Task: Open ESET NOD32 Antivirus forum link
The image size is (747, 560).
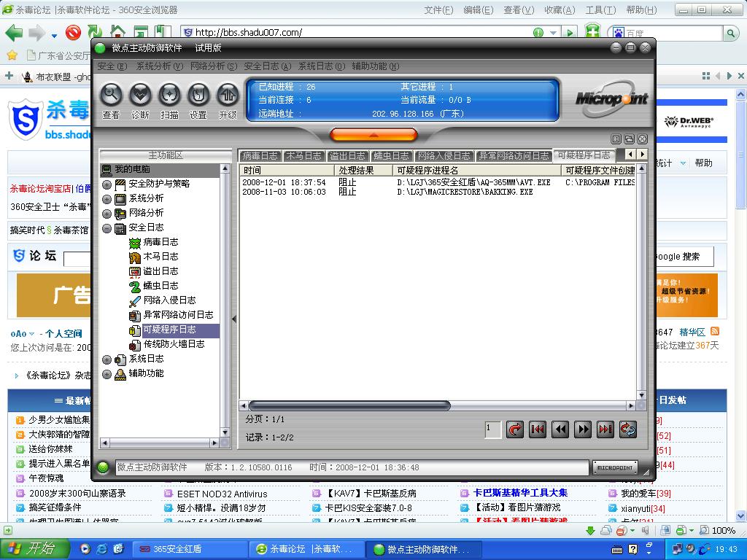Action: [222, 494]
